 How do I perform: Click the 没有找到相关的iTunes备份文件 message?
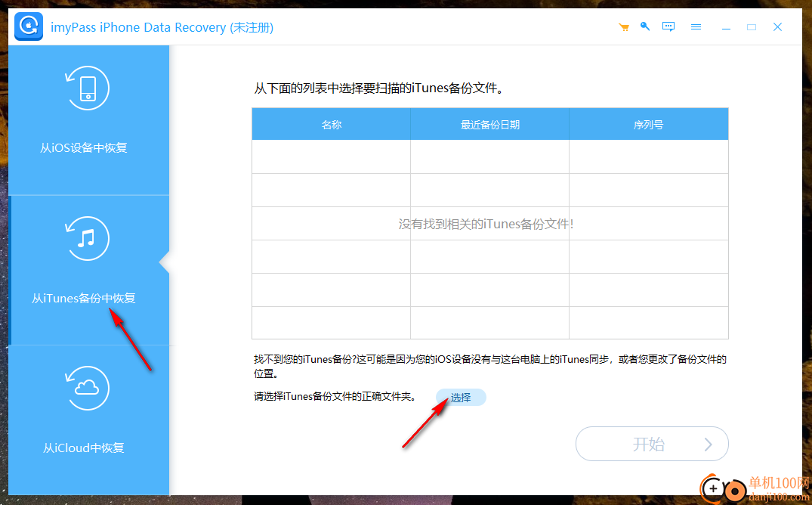(486, 224)
